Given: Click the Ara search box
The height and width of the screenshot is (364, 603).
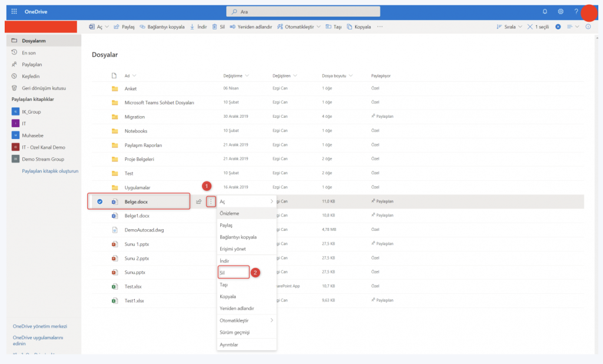Looking at the screenshot, I should pos(303,11).
